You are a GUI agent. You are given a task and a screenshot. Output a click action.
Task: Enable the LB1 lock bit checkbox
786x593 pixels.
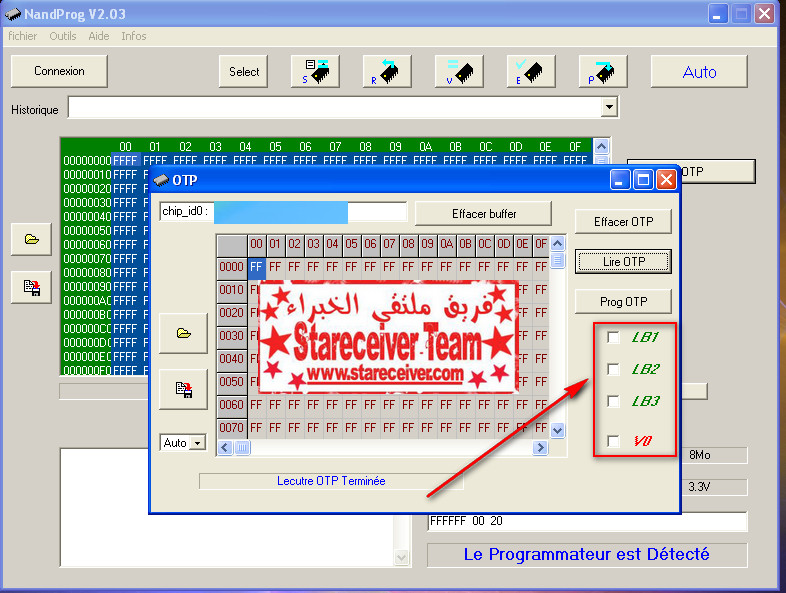point(613,337)
